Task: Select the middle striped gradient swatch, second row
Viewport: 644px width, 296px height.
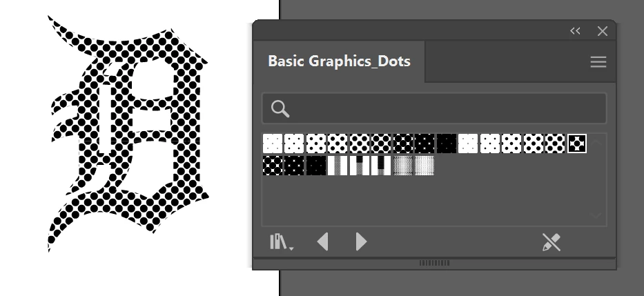Action: [360, 166]
